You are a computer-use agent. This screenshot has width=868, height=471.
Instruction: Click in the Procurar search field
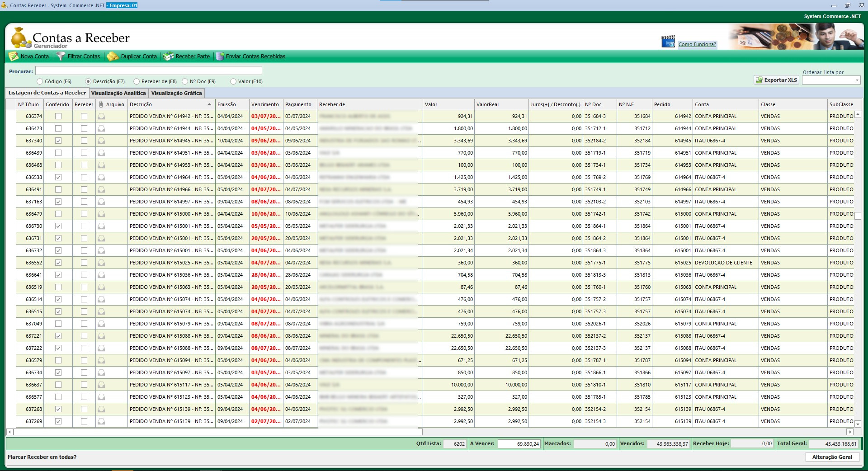148,71
